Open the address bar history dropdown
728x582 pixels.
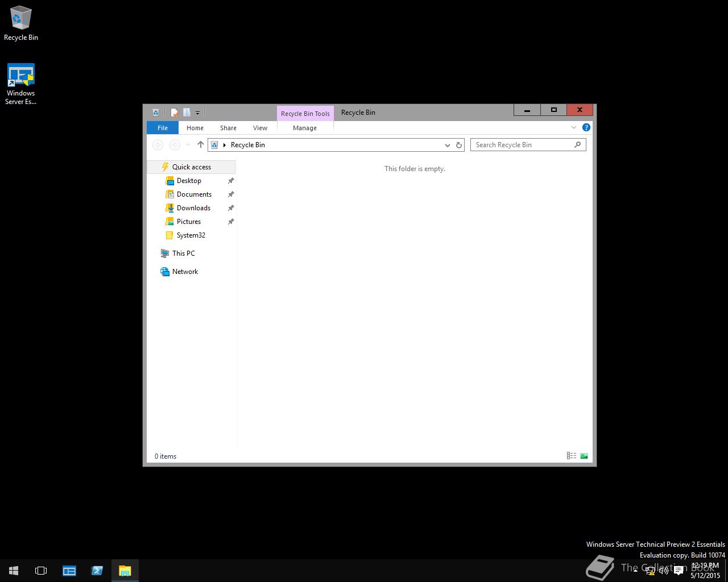(447, 145)
